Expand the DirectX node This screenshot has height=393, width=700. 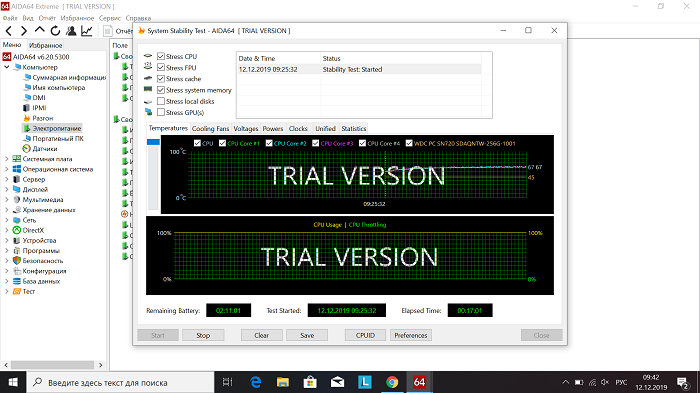7,230
